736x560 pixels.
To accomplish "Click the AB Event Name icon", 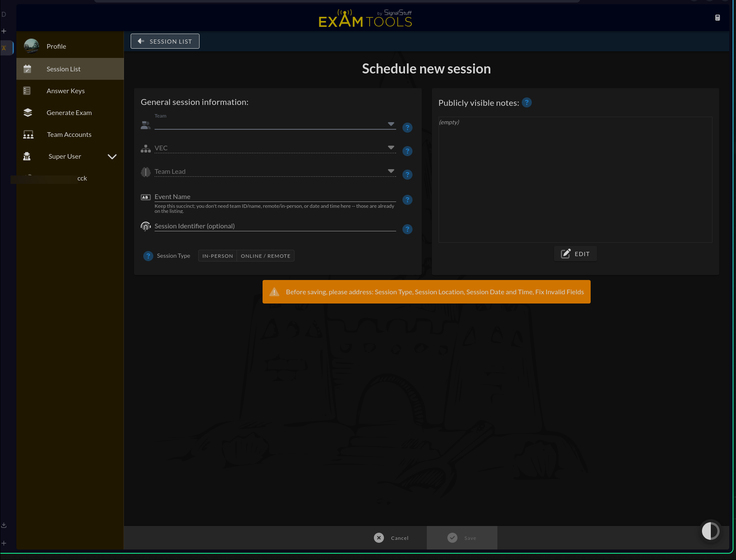I will 146,197.
